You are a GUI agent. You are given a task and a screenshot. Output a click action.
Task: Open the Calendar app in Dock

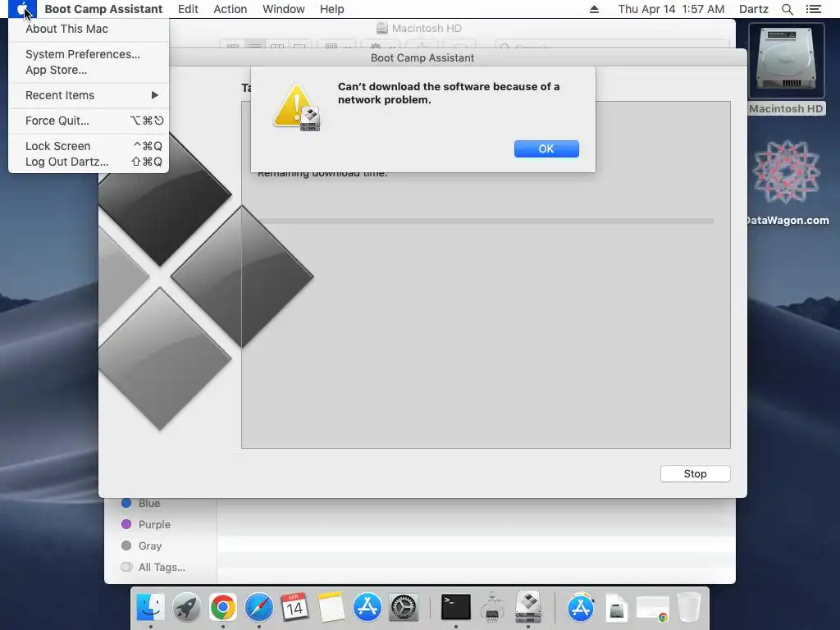(294, 608)
